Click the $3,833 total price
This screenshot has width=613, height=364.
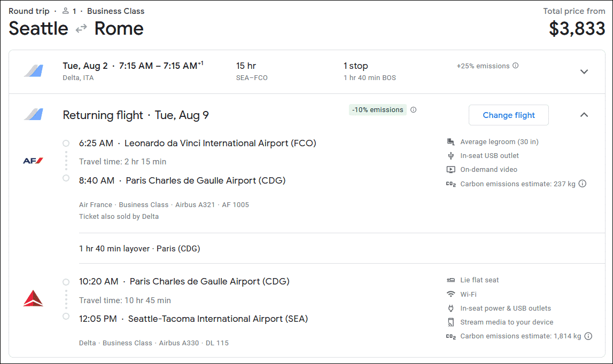pyautogui.click(x=577, y=29)
